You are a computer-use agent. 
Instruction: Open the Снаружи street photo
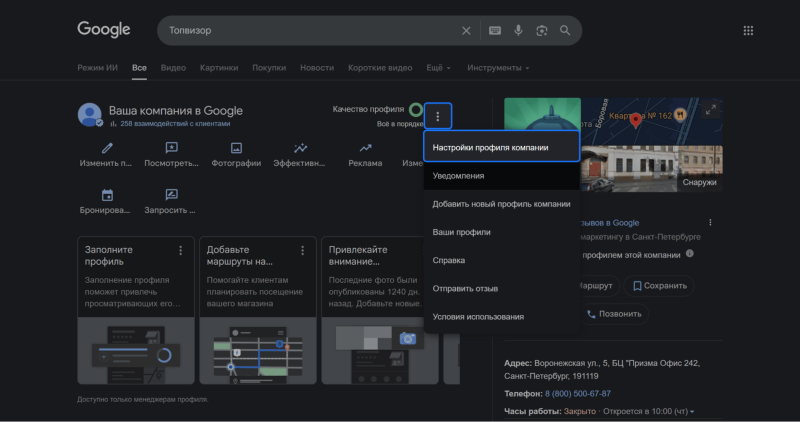(652, 169)
